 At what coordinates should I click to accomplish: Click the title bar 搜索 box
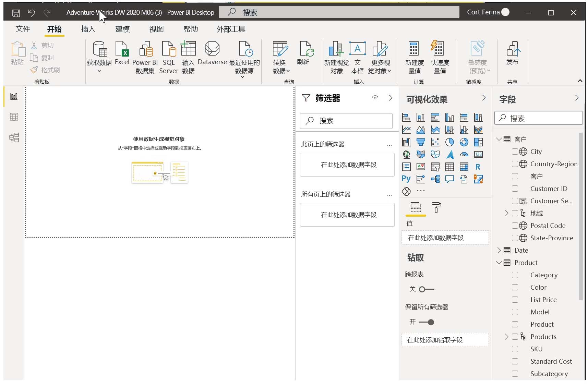339,12
